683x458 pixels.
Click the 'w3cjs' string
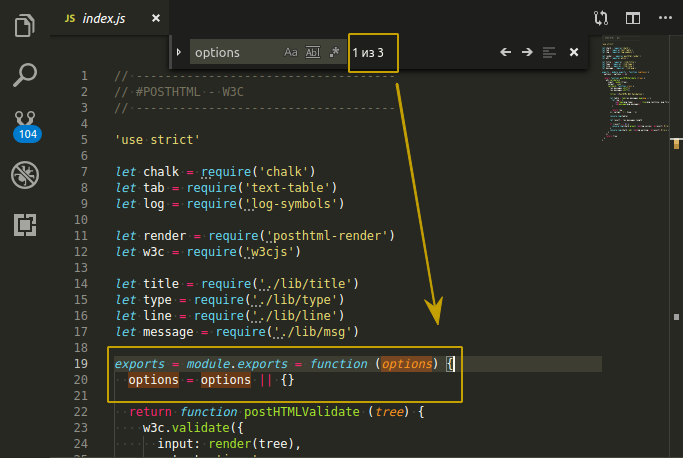click(269, 252)
